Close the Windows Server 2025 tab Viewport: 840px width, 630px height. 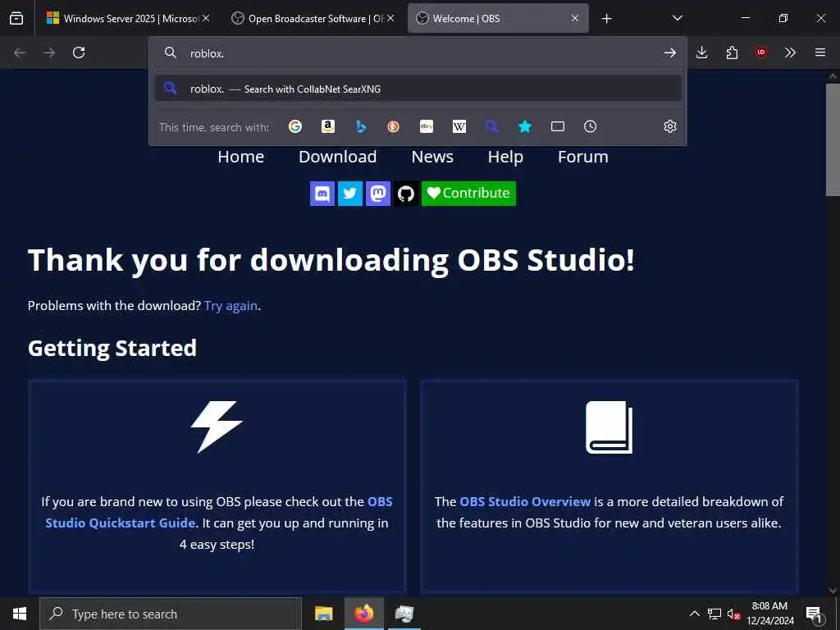coord(206,18)
